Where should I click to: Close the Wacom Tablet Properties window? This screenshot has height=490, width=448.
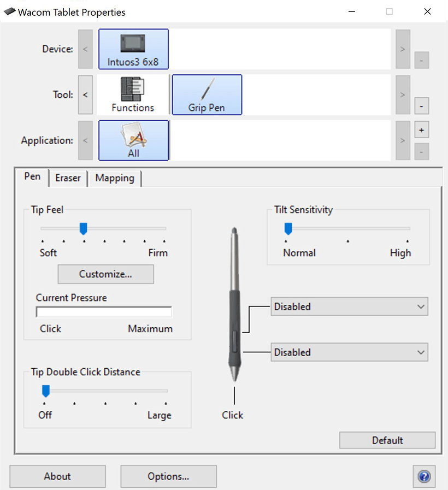tap(427, 11)
